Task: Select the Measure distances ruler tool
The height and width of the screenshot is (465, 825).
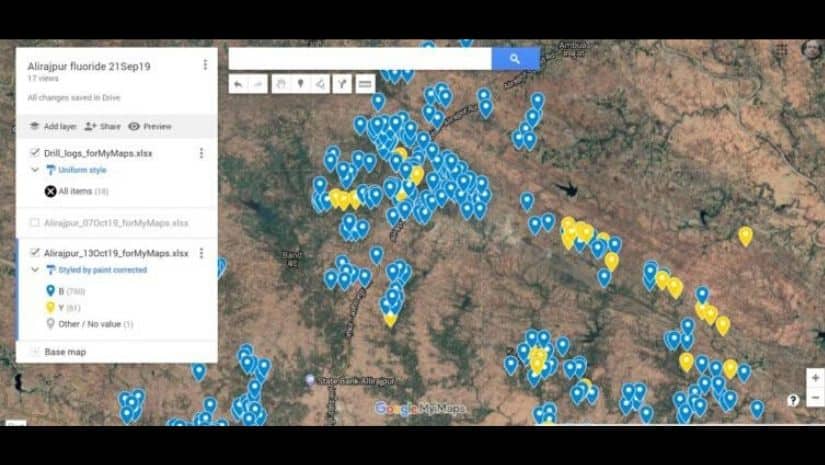Action: [366, 85]
